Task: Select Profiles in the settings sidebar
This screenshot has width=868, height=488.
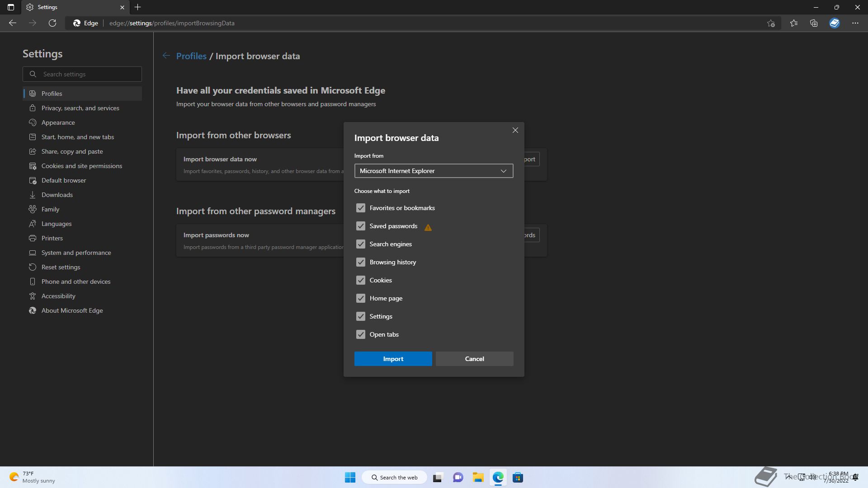Action: 82,94
